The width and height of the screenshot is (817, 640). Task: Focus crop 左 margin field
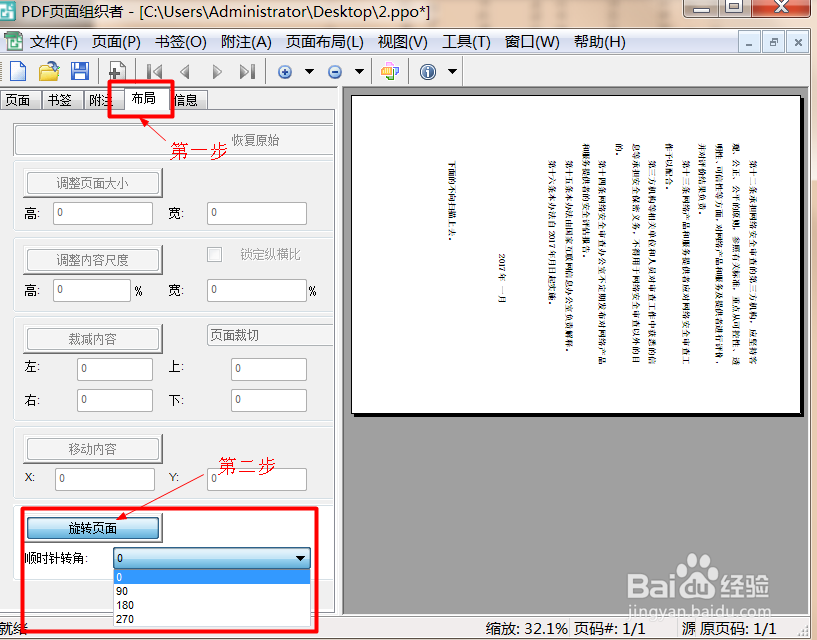point(115,368)
